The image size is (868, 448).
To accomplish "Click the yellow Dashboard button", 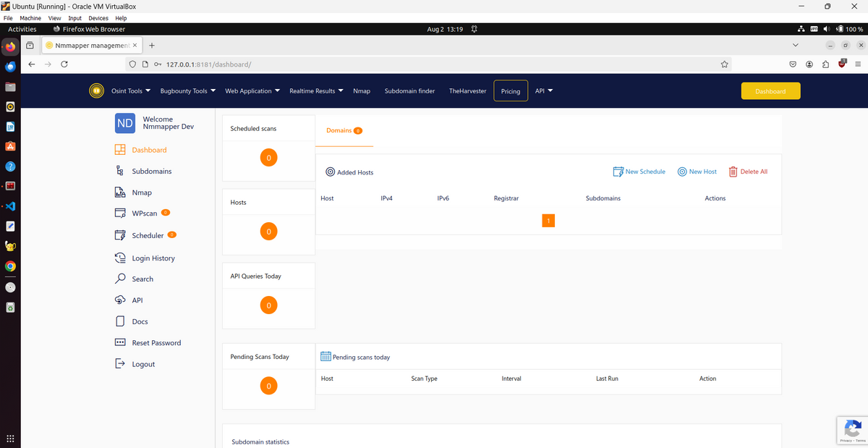I will [770, 91].
